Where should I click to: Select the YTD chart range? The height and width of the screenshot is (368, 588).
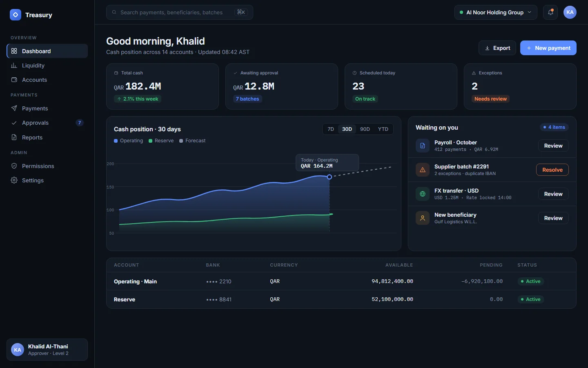tap(383, 129)
